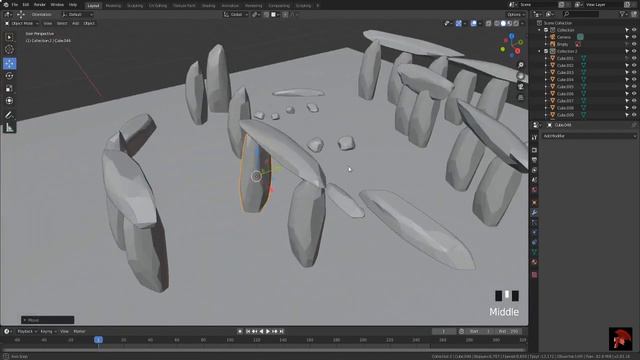Toggle selectability arrow for Cube.005
Screen dimensions: 640x360
[x=627, y=87]
